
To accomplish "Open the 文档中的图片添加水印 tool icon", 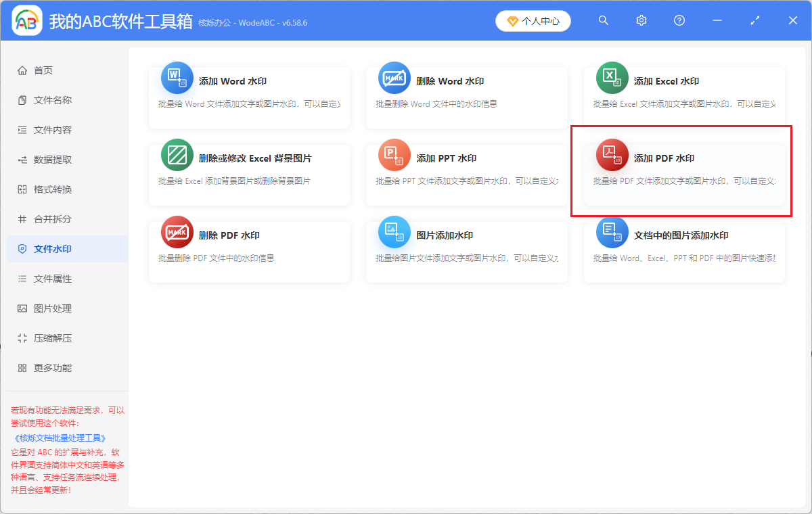I will [x=612, y=231].
